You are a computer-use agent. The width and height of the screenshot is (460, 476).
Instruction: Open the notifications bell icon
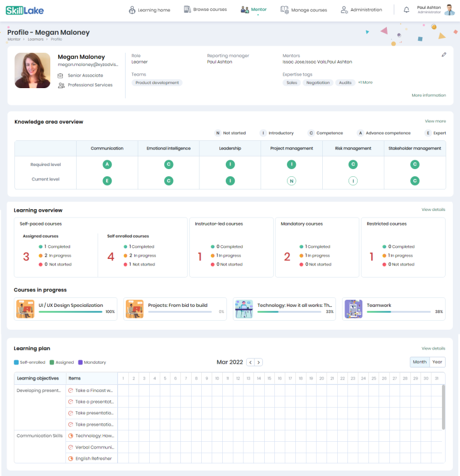tap(406, 10)
